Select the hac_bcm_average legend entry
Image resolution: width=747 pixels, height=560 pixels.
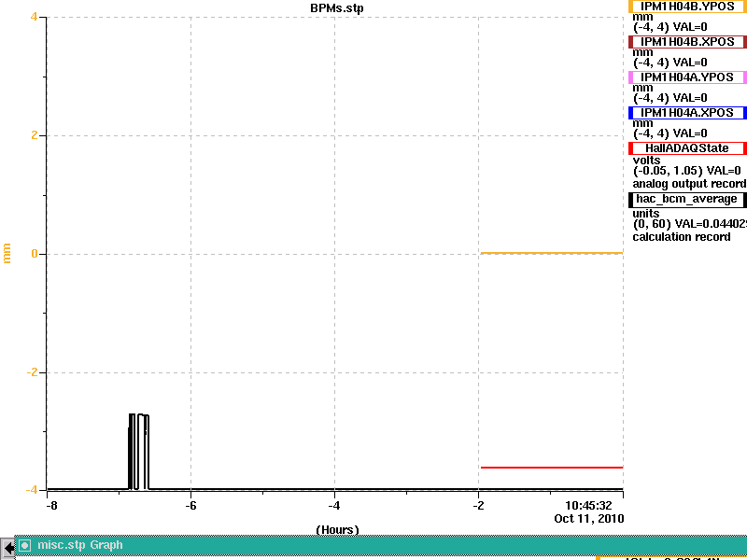click(687, 199)
